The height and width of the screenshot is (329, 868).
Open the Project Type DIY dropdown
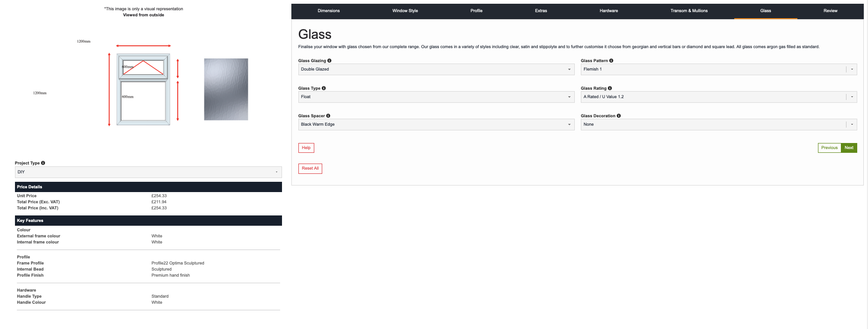click(x=148, y=172)
